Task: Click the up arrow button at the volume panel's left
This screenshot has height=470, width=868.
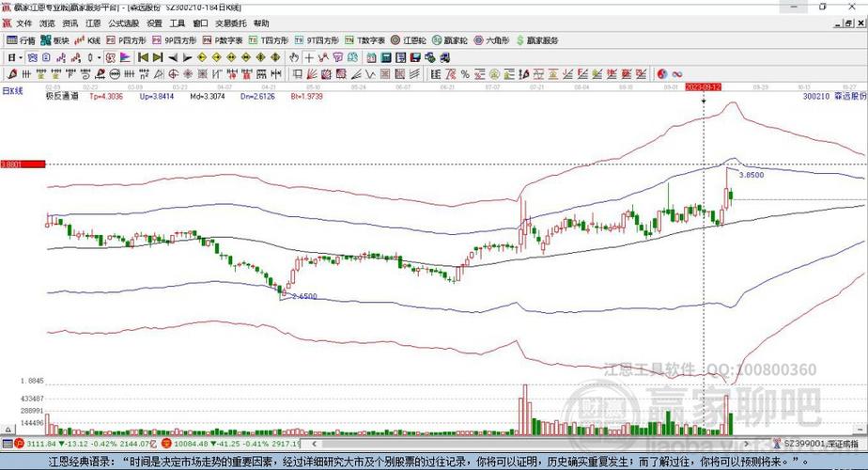Action: point(8,430)
